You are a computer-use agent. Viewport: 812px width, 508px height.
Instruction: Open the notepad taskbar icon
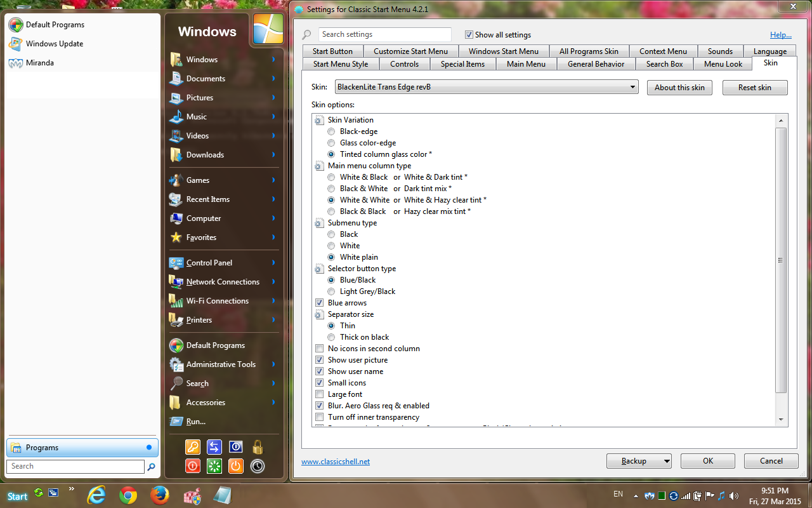coord(223,495)
